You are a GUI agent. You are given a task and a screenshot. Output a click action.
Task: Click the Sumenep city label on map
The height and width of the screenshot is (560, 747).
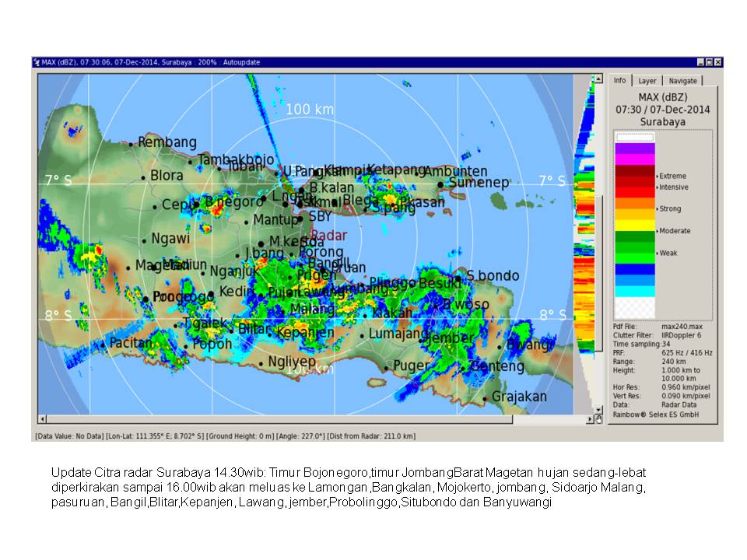click(x=479, y=182)
